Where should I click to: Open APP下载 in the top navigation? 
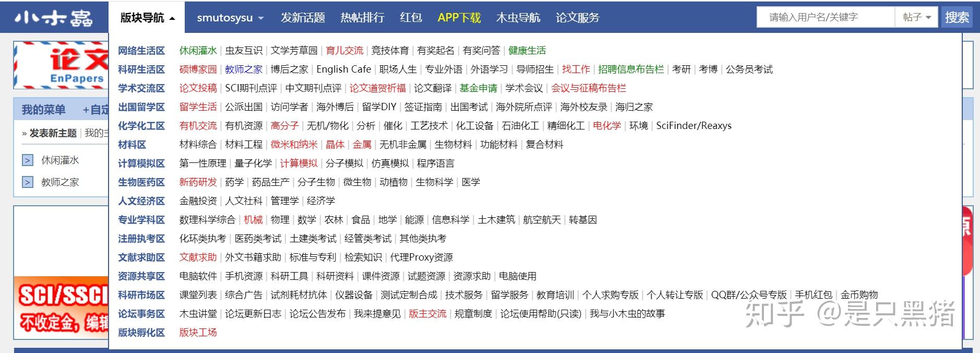(x=459, y=18)
